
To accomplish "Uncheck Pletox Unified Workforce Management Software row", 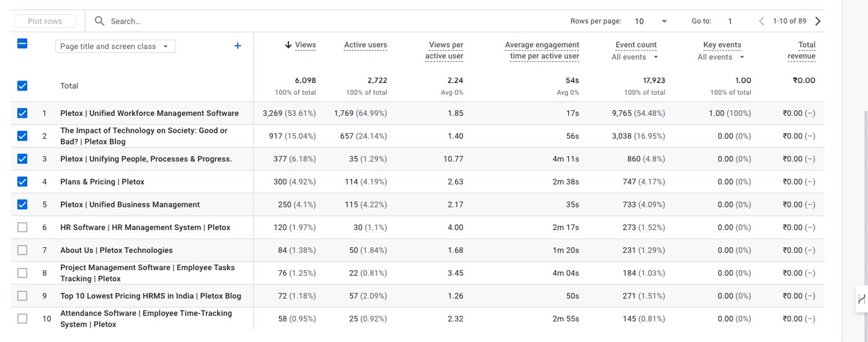I will click(22, 113).
